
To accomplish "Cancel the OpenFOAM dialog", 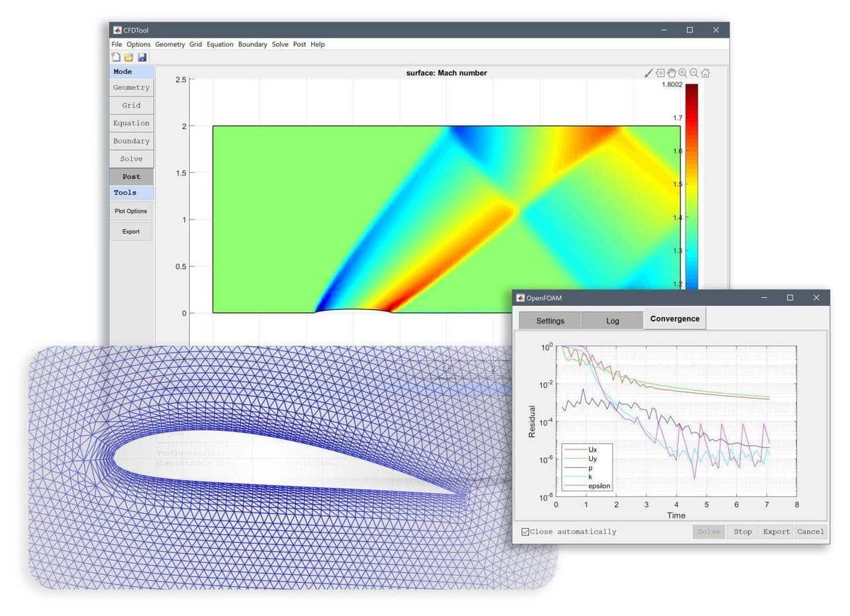I will (810, 531).
